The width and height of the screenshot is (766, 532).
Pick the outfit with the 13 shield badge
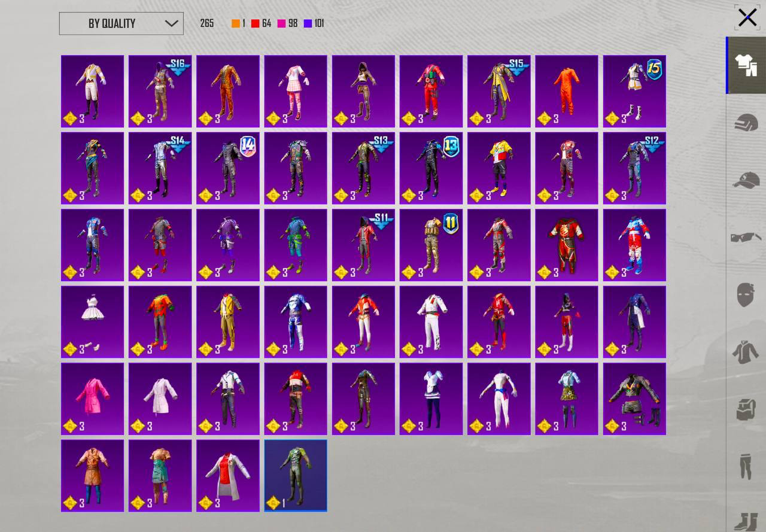(431, 168)
